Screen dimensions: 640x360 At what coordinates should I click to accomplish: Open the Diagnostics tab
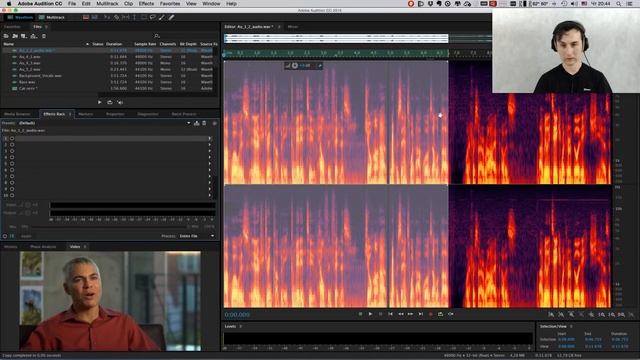pyautogui.click(x=148, y=114)
